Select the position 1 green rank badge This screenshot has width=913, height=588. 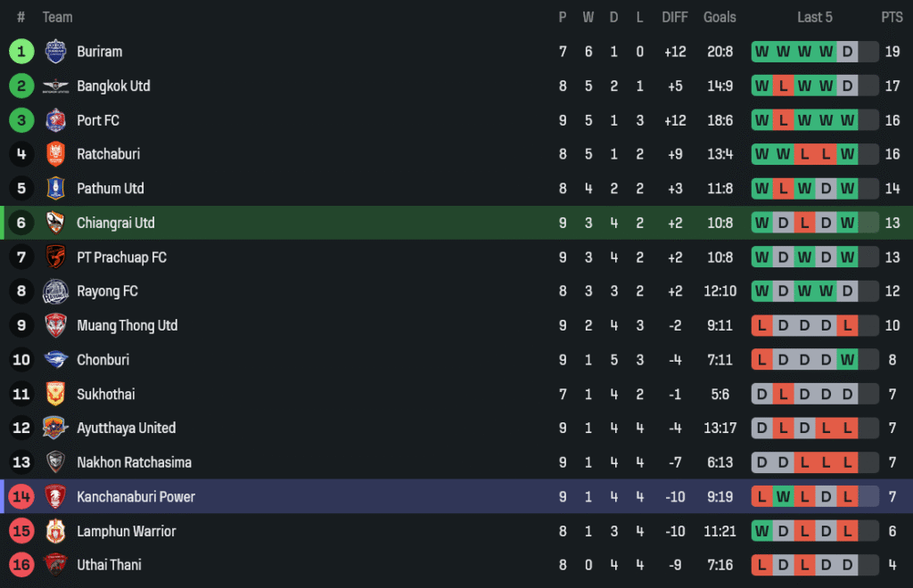click(21, 52)
